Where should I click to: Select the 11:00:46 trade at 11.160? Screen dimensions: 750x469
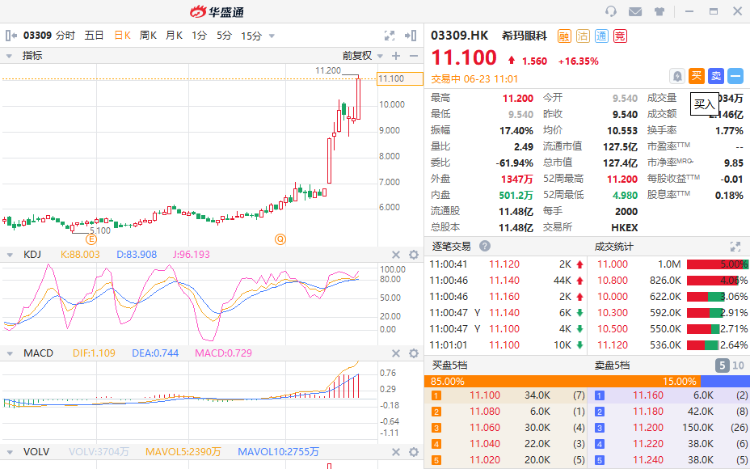[x=505, y=296]
